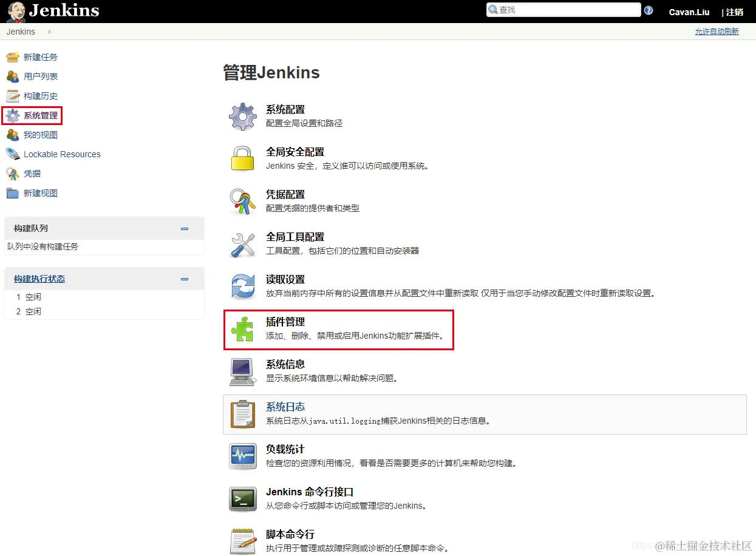
Task: Click executor 1 空闲 row
Action: [x=104, y=297]
